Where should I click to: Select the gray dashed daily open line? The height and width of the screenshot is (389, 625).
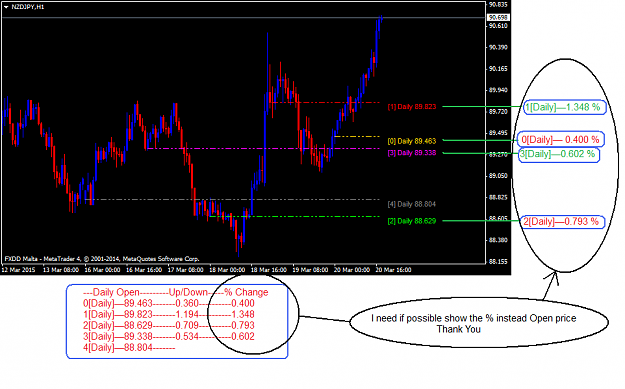point(232,199)
